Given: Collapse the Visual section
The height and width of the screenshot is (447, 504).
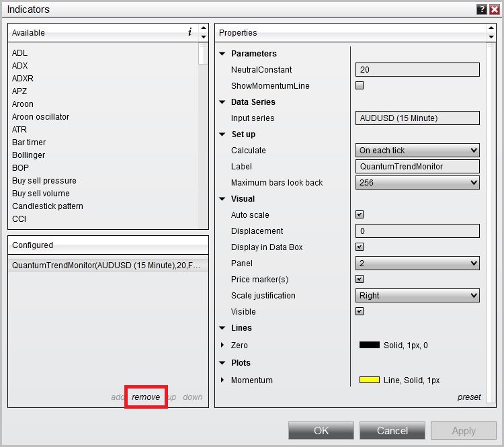Looking at the screenshot, I should pos(222,199).
